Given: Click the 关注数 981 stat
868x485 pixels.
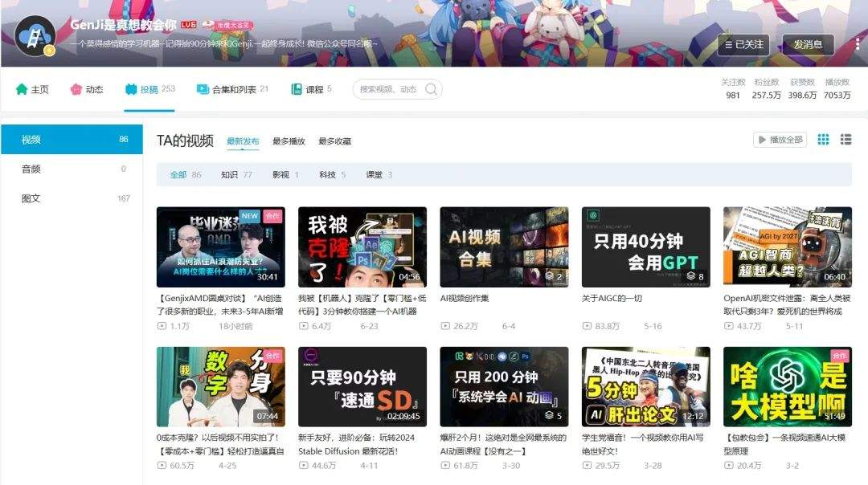Looking at the screenshot, I should (733, 88).
